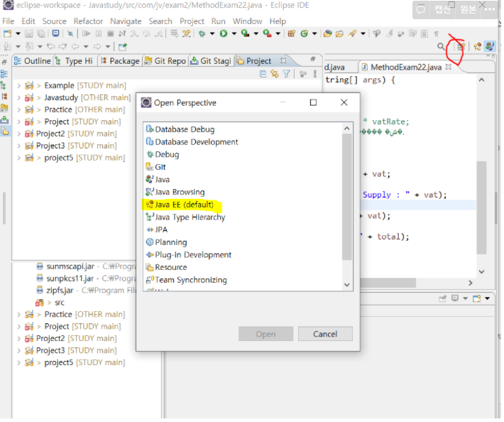Toggle Link with Editor in Project Explorer
The image size is (504, 422).
click(274, 74)
